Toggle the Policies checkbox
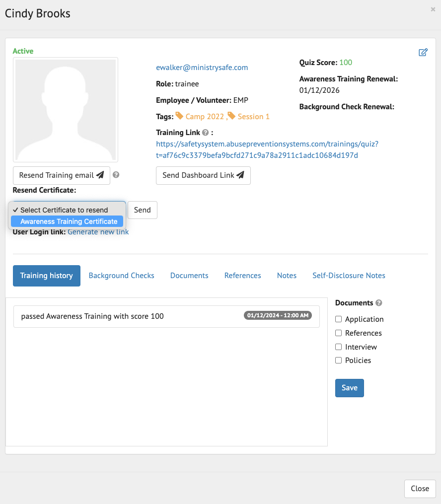441x504 pixels. (339, 360)
